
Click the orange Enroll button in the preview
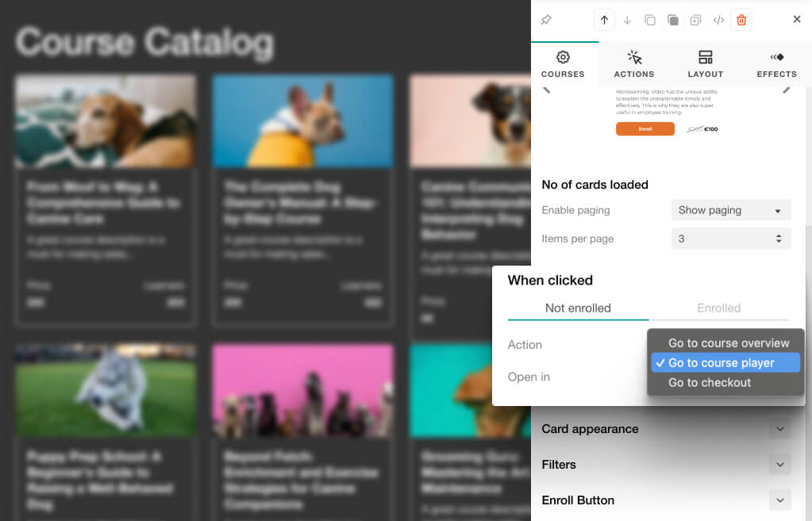coord(645,128)
